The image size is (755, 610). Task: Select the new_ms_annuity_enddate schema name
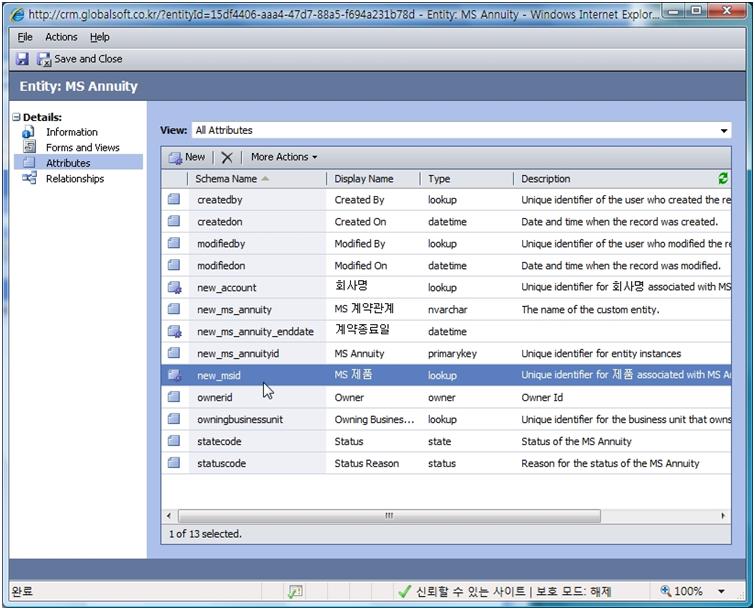255,332
